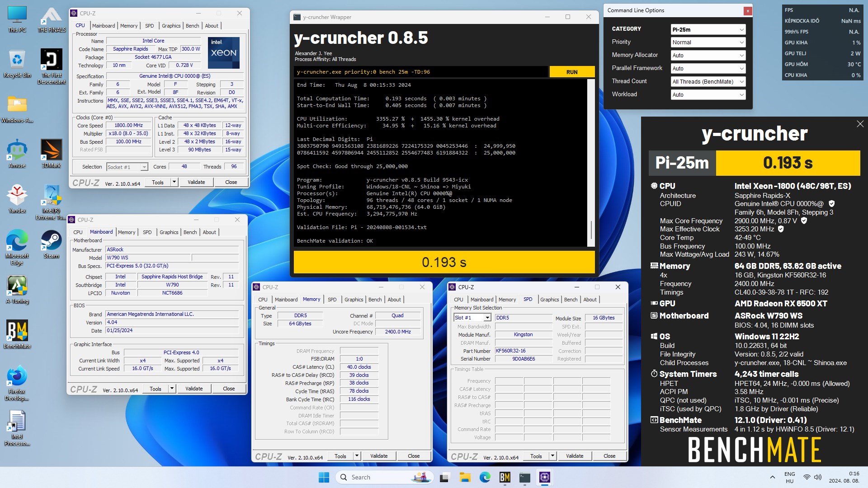Close the Command Line Options panel

[x=748, y=10]
